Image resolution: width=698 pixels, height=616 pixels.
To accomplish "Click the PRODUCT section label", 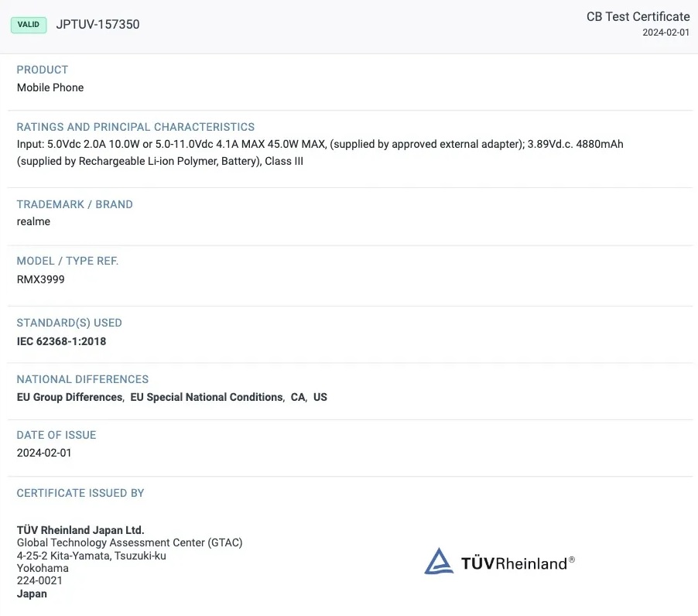I will tap(43, 70).
